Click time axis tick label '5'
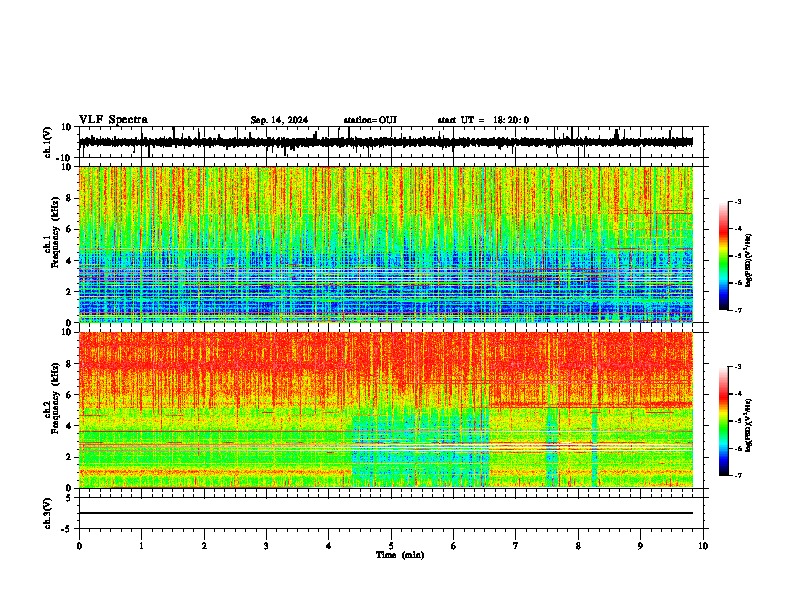Screen dimensions: 792x612 pos(391,546)
